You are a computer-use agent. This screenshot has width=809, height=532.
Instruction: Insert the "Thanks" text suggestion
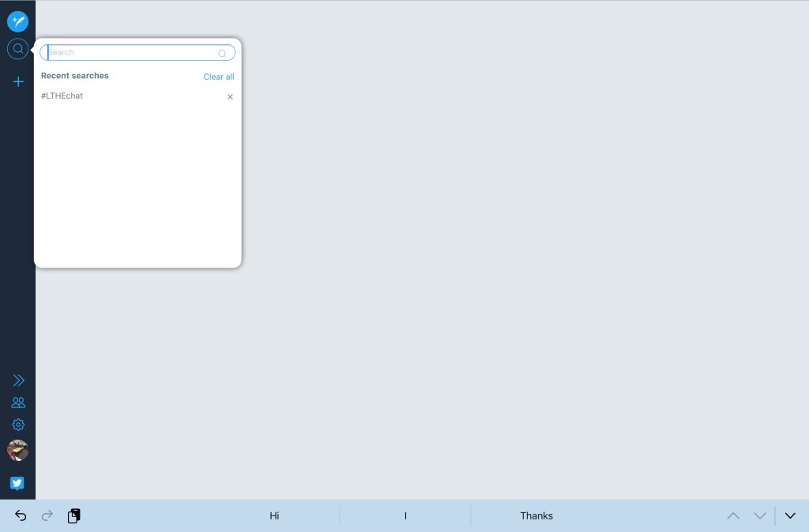[536, 515]
